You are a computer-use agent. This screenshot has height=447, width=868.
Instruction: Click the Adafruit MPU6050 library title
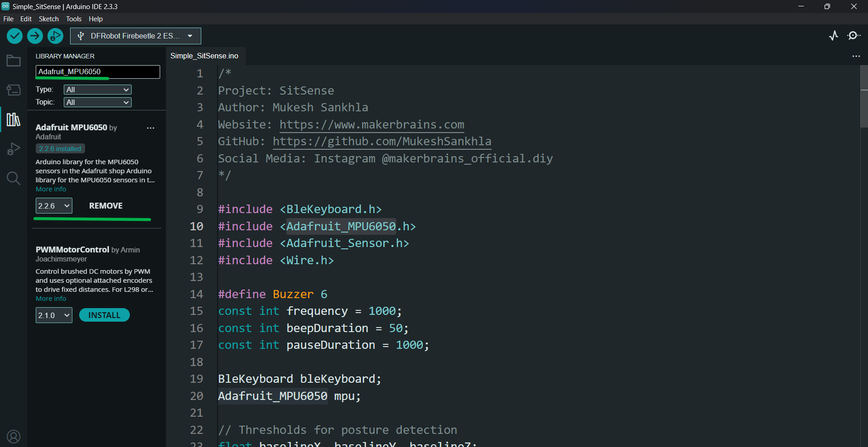[x=71, y=128]
